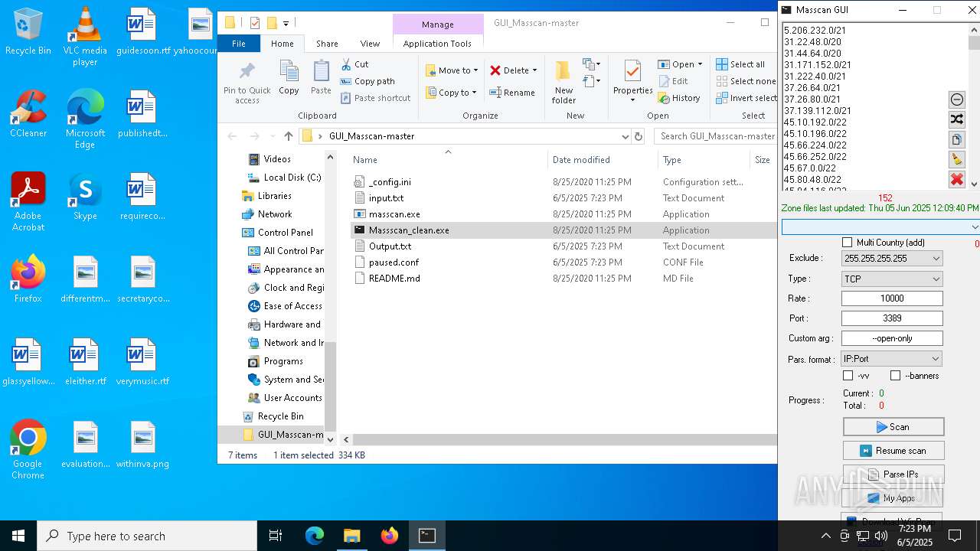Switch to the View ribbon tab

pyautogui.click(x=370, y=44)
